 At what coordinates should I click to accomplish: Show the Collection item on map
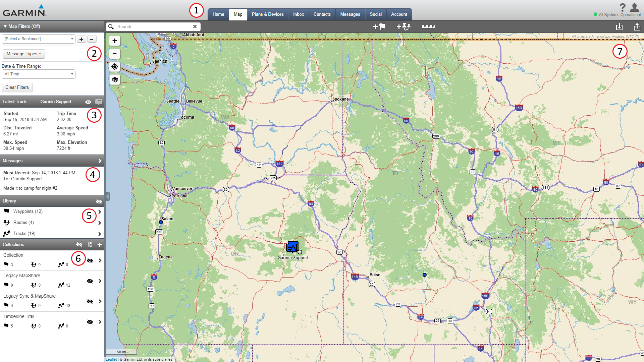90,261
